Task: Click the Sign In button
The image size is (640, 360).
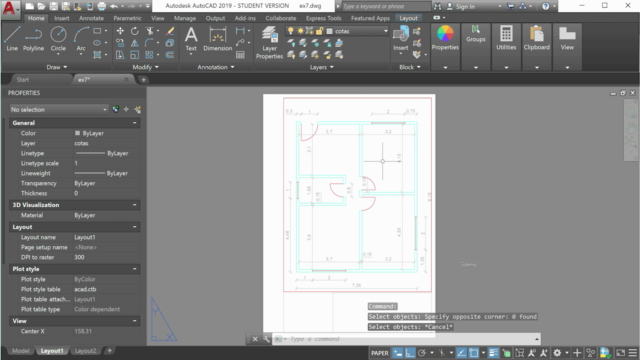Action: tap(461, 7)
